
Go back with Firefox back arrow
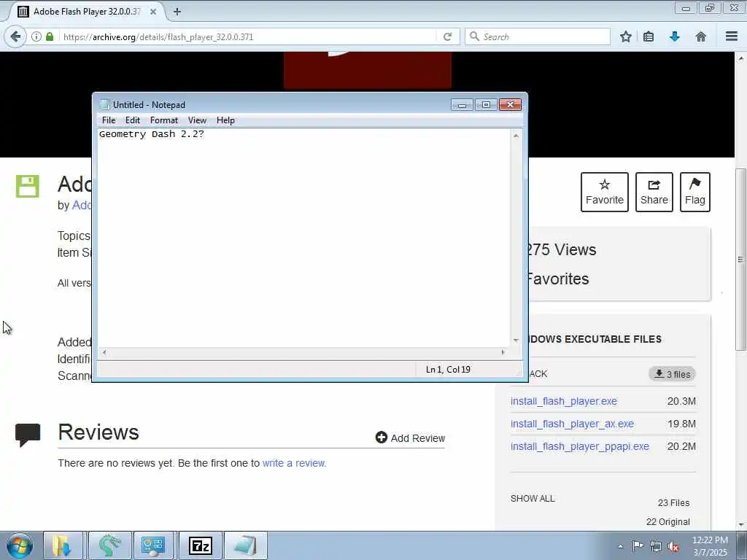pyautogui.click(x=16, y=36)
